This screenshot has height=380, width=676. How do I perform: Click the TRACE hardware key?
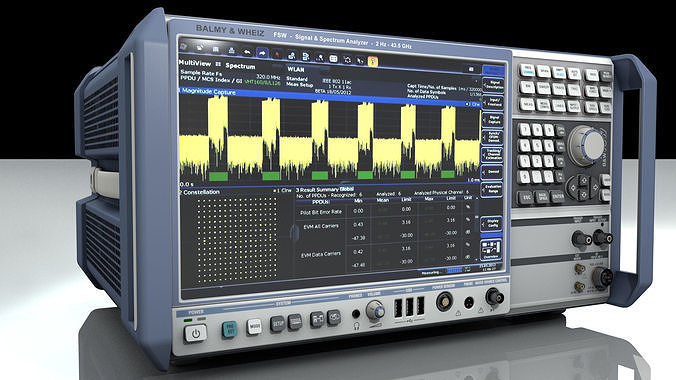[x=559, y=89]
